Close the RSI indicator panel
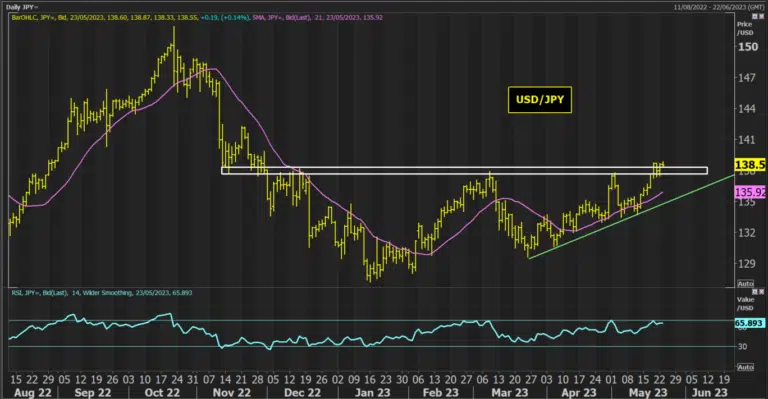Image resolution: width=768 pixels, height=399 pixels. [761, 292]
